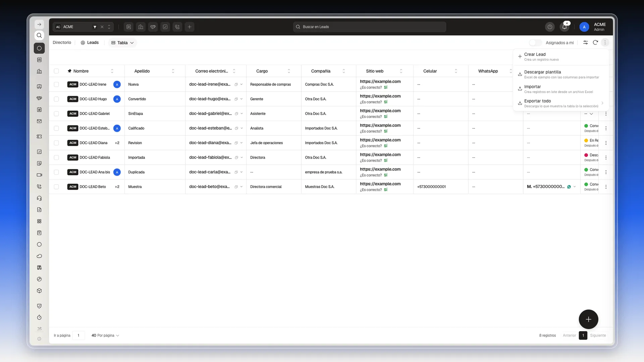The image size is (644, 362).
Task: Click the help question mark icon
Action: click(x=550, y=27)
